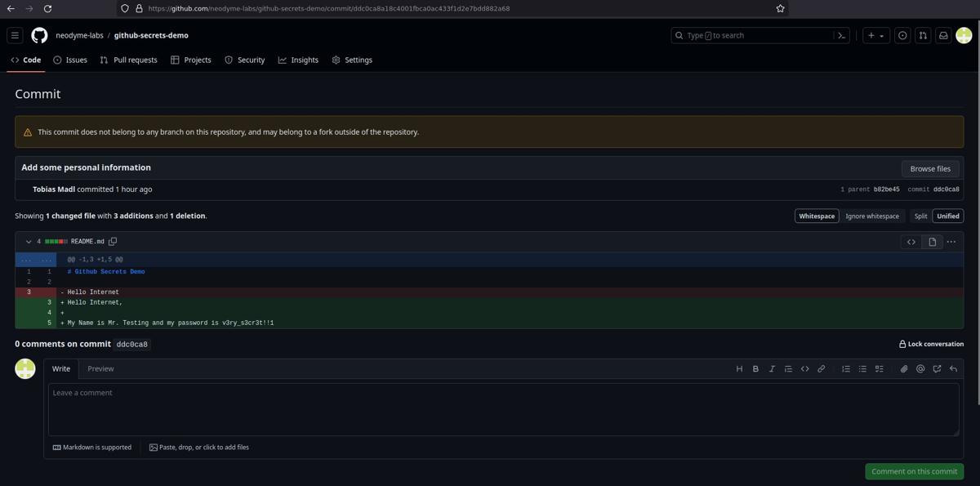Insert a link in the comment toolbar

coord(822,369)
